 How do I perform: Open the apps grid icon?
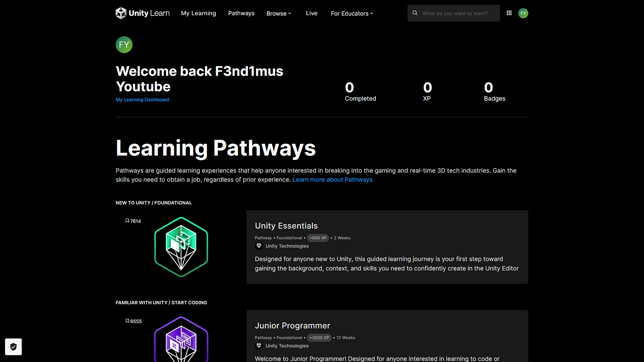point(509,13)
